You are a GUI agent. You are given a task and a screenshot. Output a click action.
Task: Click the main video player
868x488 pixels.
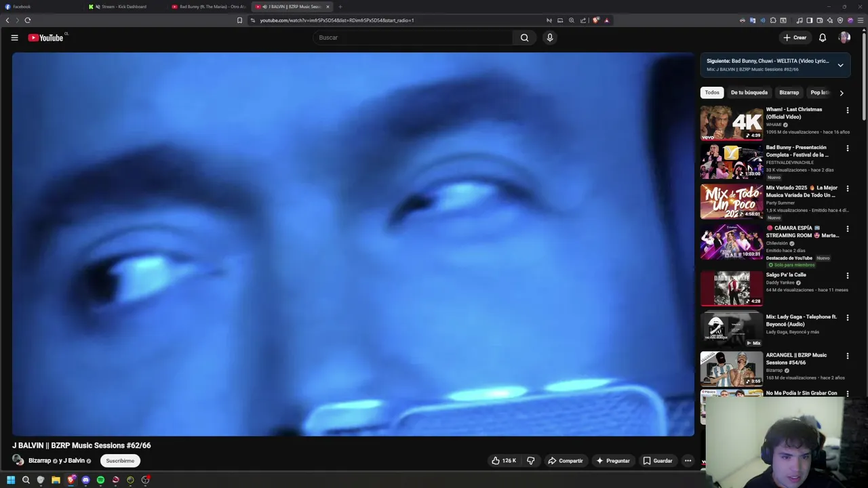[x=353, y=244]
